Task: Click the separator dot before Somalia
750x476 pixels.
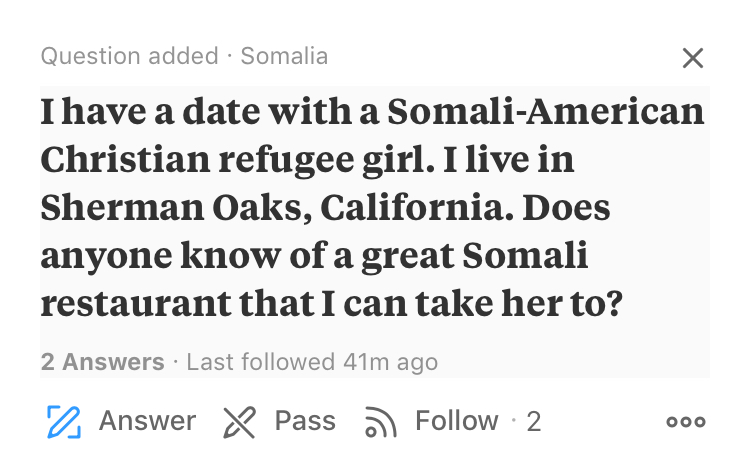Action: click(229, 56)
